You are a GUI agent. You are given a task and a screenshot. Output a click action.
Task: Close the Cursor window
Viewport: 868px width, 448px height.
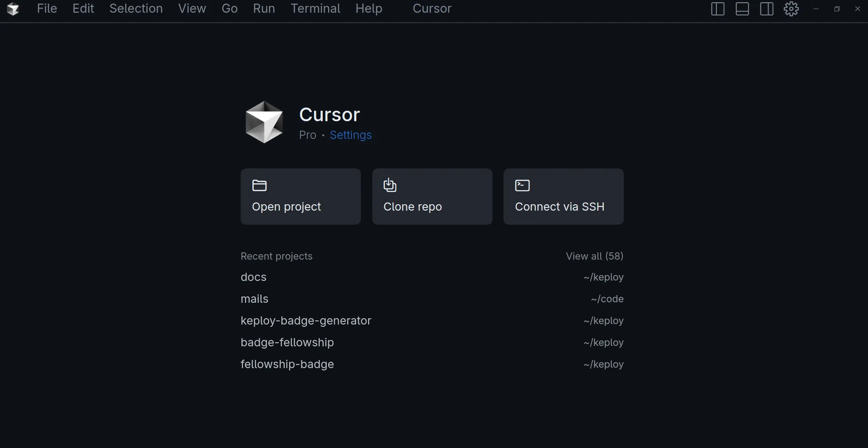858,9
